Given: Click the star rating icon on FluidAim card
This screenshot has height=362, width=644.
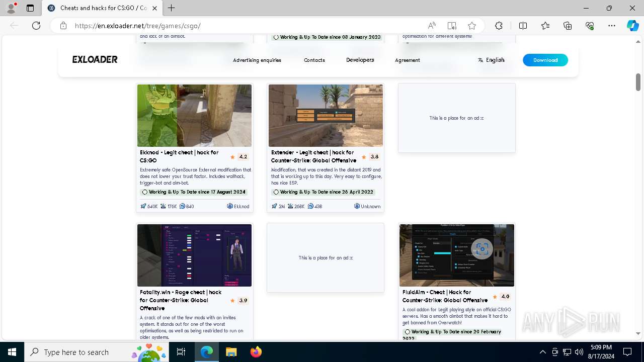Looking at the screenshot, I should 495,297.
